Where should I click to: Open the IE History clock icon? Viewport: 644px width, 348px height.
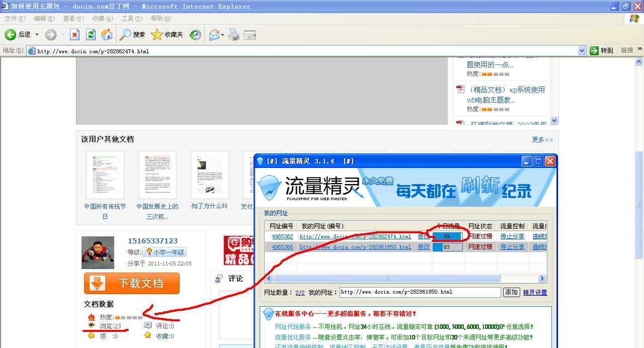click(195, 35)
